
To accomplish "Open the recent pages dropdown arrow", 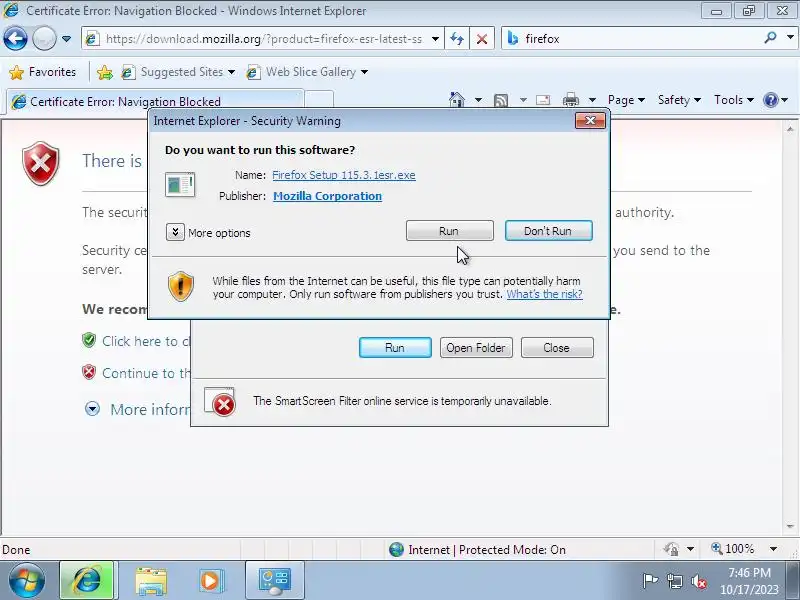I will click(66, 39).
